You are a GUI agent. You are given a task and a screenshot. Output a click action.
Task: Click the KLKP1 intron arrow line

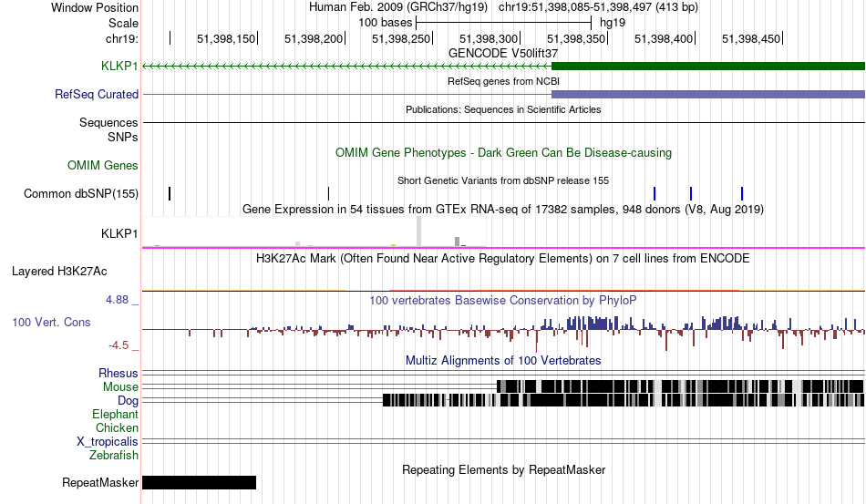(x=346, y=67)
